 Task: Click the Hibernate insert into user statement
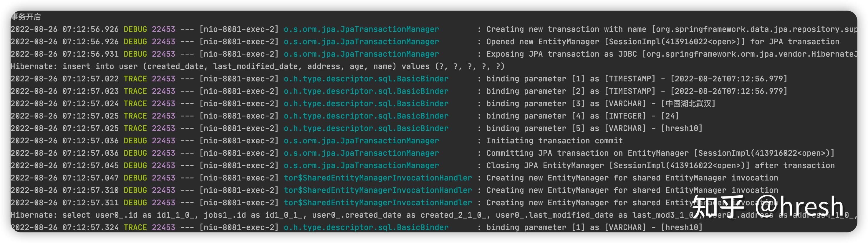[257, 66]
